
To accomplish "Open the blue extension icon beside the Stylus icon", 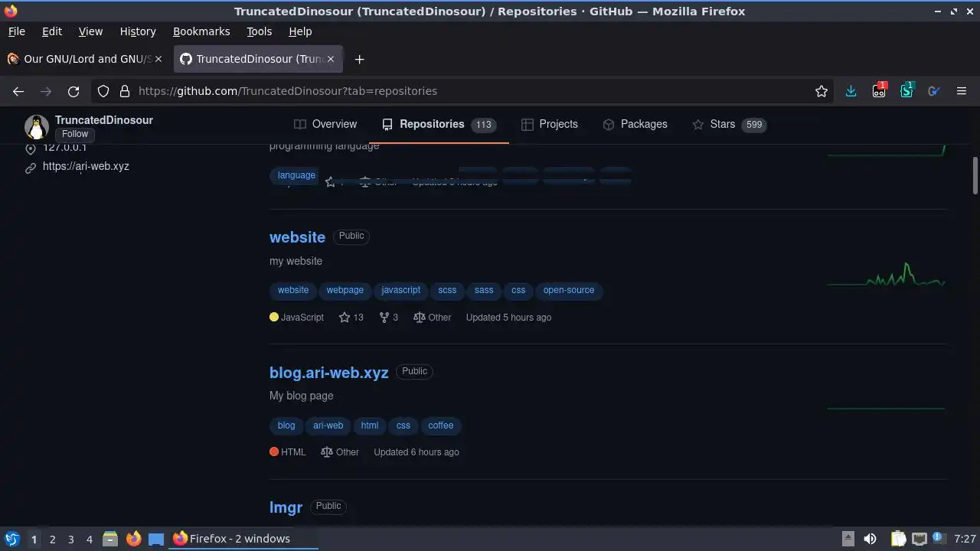I will (934, 91).
